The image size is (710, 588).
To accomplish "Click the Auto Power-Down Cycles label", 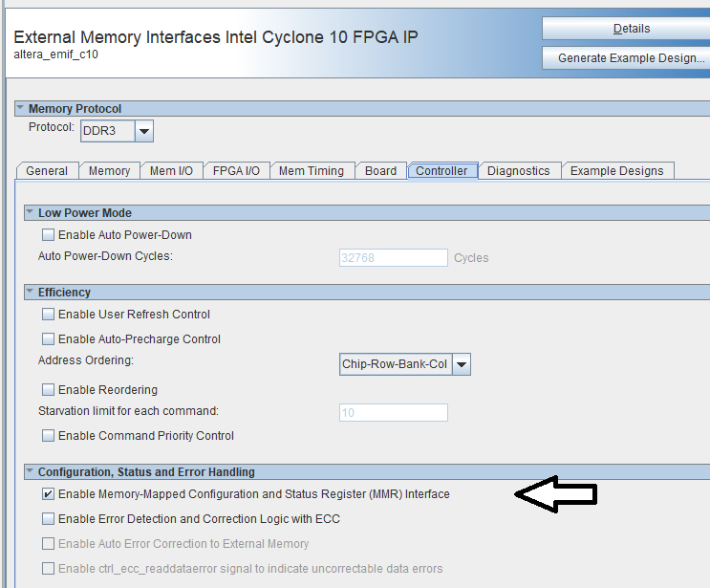I will [x=105, y=256].
